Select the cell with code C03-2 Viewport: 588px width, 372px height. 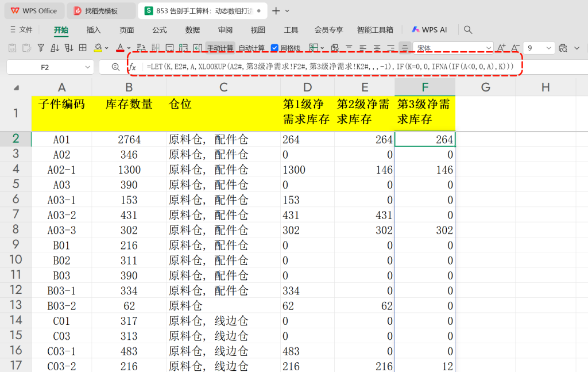tap(61, 366)
